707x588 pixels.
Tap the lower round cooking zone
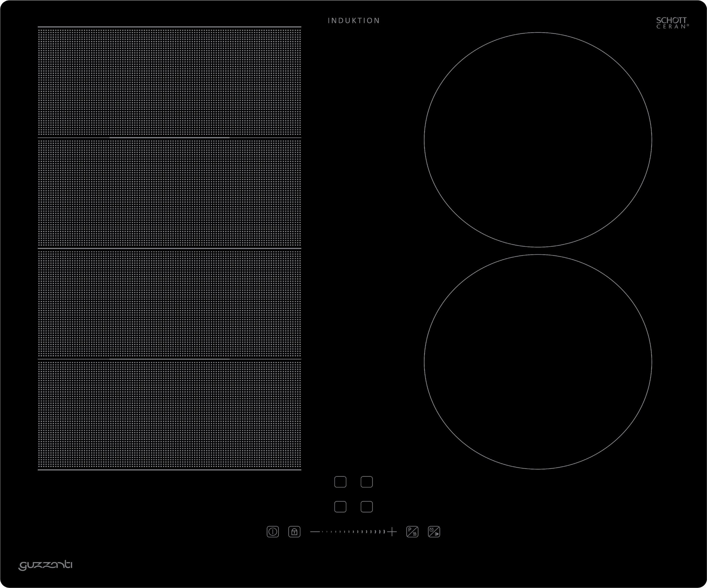(x=538, y=362)
